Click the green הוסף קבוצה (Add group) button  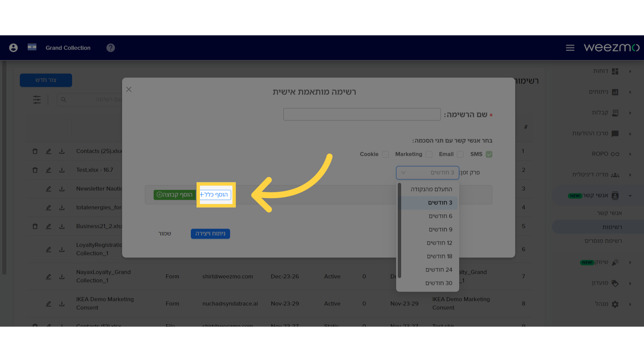click(x=175, y=195)
